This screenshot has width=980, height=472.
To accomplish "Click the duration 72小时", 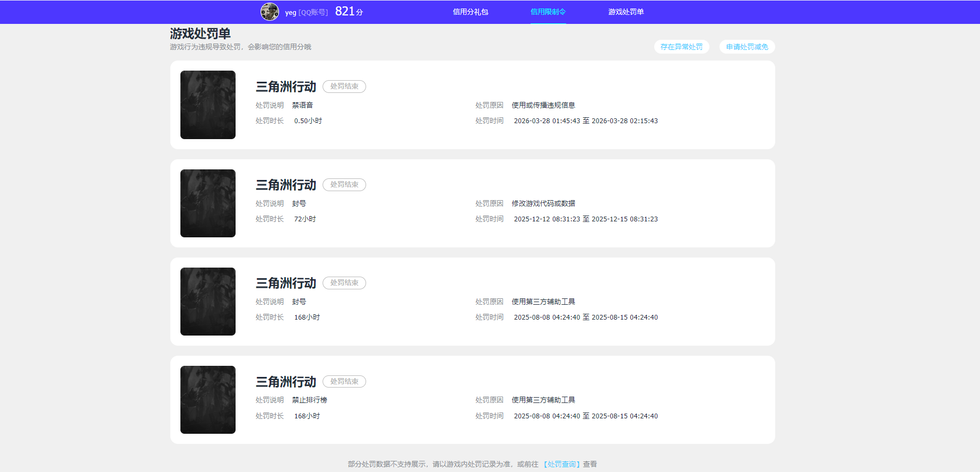I will click(x=305, y=219).
